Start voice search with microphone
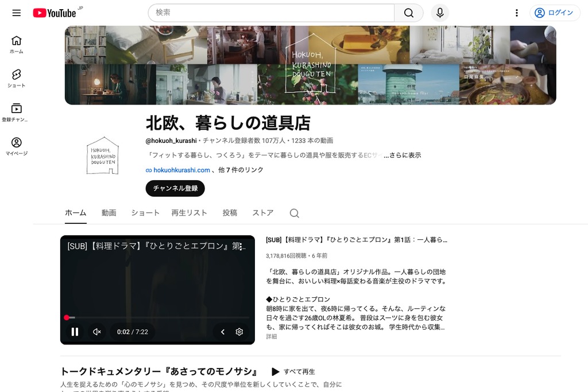The width and height of the screenshot is (588, 392). (x=440, y=13)
